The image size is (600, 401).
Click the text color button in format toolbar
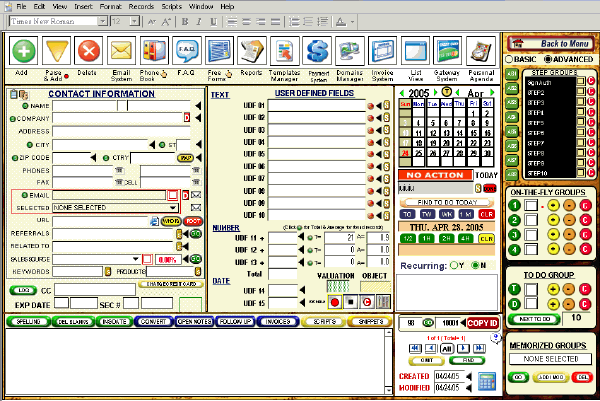[342, 20]
